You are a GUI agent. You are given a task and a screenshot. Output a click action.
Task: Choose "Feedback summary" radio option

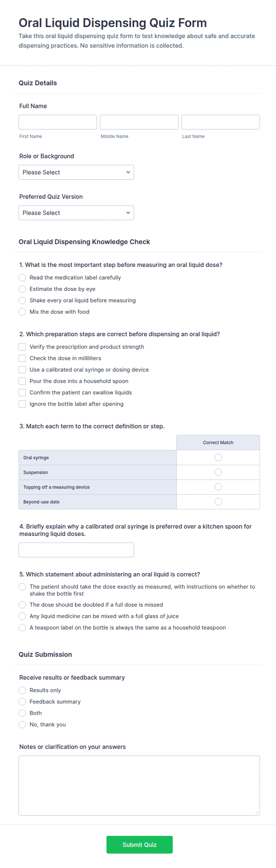pyautogui.click(x=22, y=702)
